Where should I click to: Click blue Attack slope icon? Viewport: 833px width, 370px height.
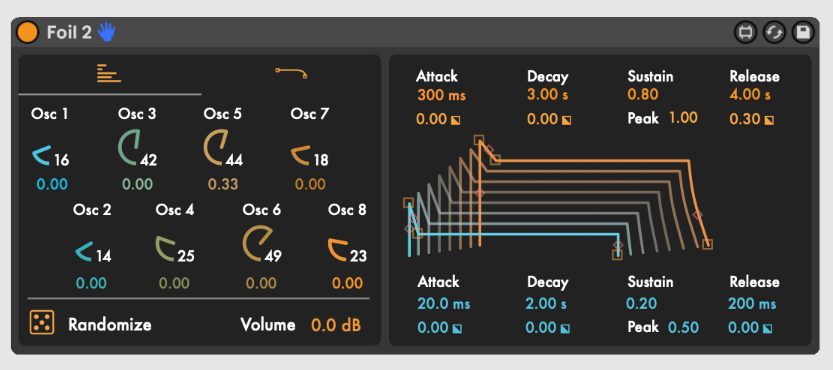456,329
